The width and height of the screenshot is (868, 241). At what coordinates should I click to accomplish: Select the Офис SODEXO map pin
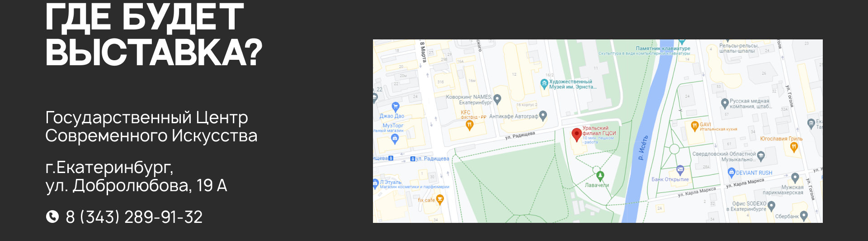pos(771,206)
